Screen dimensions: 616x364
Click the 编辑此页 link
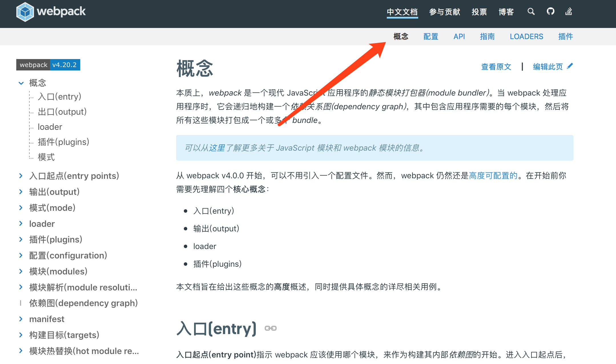[548, 67]
